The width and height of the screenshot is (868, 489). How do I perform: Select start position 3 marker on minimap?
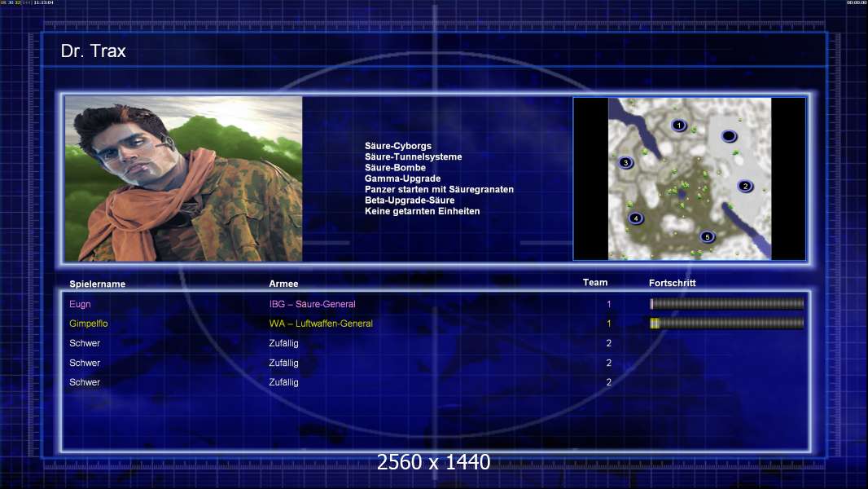[x=625, y=163]
